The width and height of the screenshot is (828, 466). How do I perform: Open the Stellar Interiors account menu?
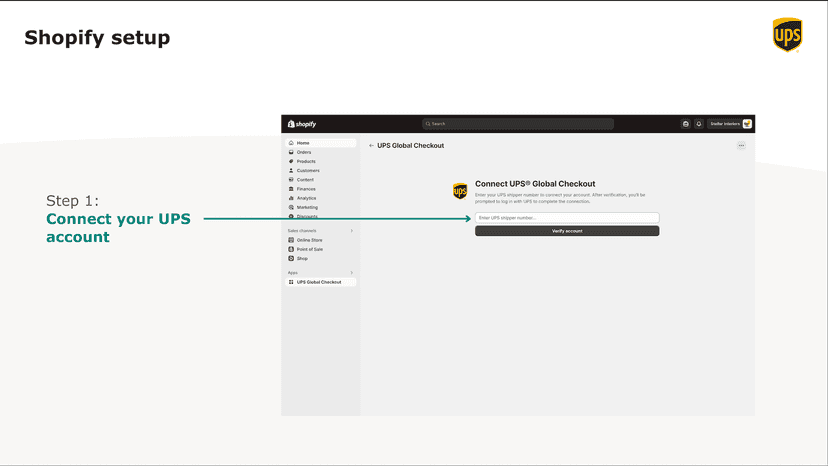(x=730, y=124)
